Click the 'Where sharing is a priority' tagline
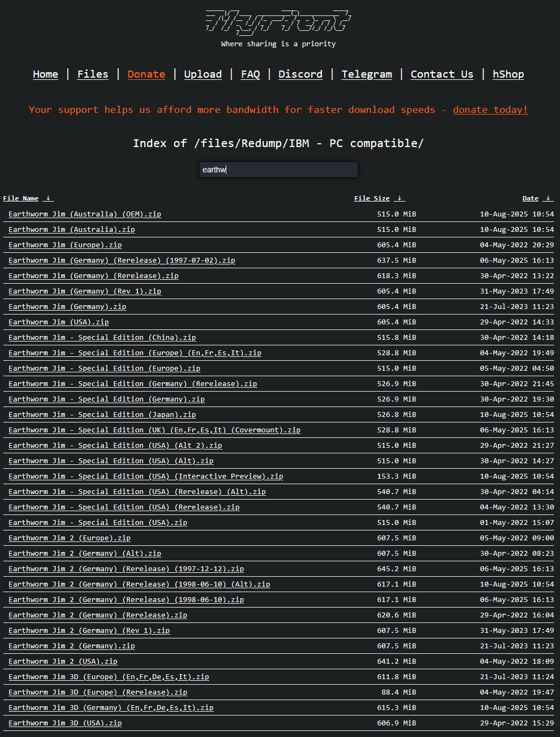This screenshot has height=737, width=560. coord(278,44)
